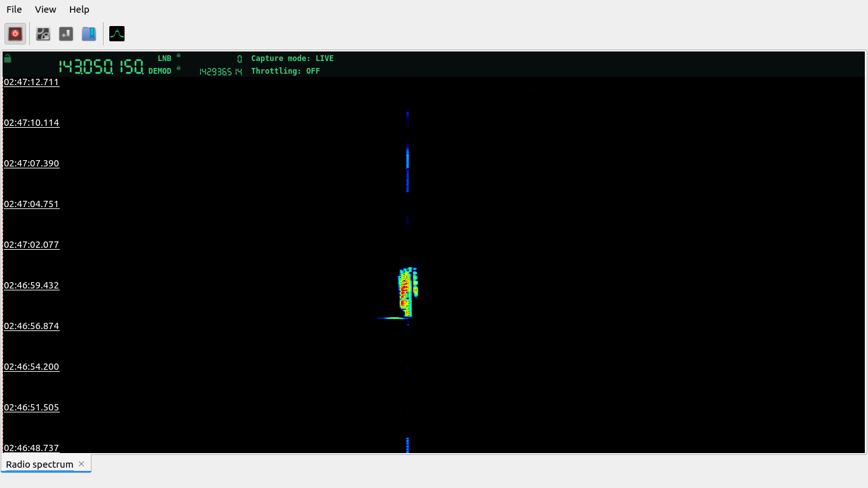Click timestamp 02:47:10.114
Viewport: 868px width, 488px height.
pos(31,123)
